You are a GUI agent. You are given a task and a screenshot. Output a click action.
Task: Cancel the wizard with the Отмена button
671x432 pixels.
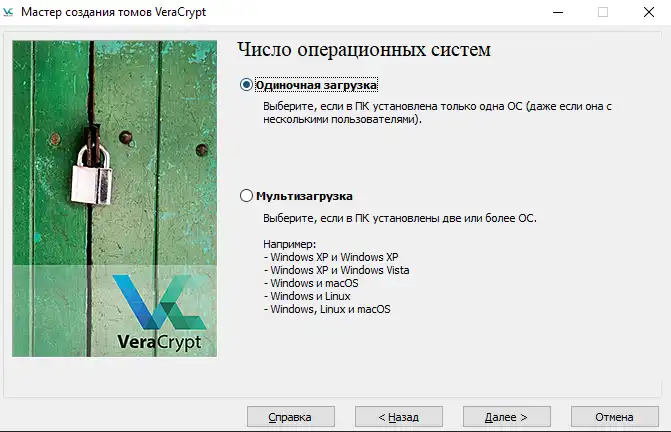(614, 416)
